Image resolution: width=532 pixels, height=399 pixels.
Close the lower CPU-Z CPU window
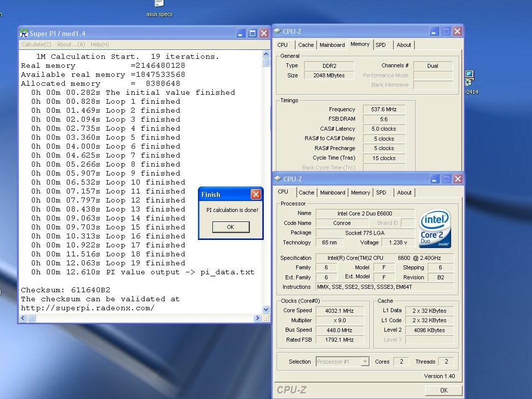[x=458, y=179]
